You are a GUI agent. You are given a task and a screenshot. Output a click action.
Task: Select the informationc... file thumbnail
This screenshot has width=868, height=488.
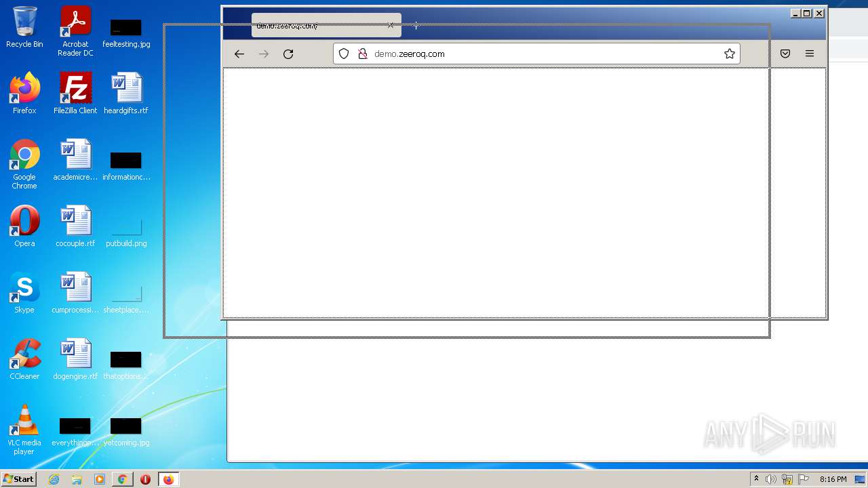coord(126,166)
